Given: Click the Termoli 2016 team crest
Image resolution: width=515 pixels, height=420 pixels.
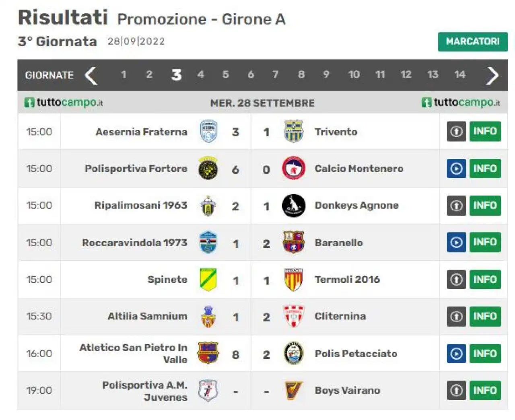Looking at the screenshot, I should point(294,280).
